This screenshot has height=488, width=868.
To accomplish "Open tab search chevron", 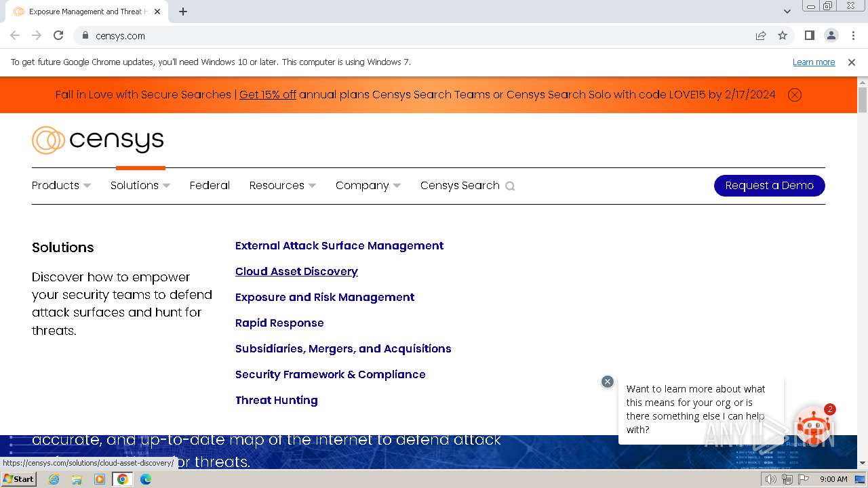I will 787,12.
